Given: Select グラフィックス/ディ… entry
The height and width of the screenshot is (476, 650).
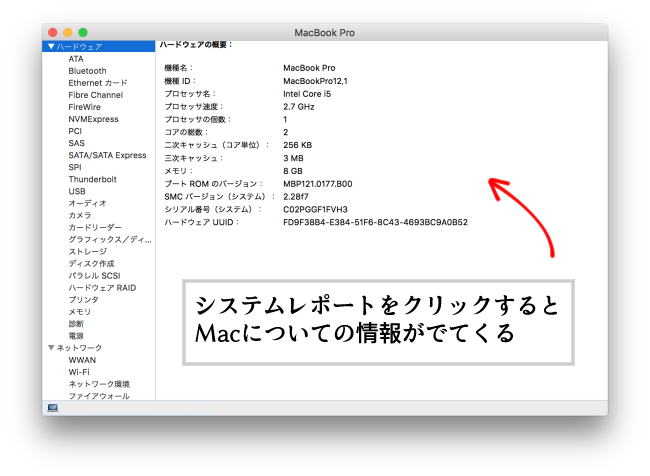Looking at the screenshot, I should (x=110, y=239).
